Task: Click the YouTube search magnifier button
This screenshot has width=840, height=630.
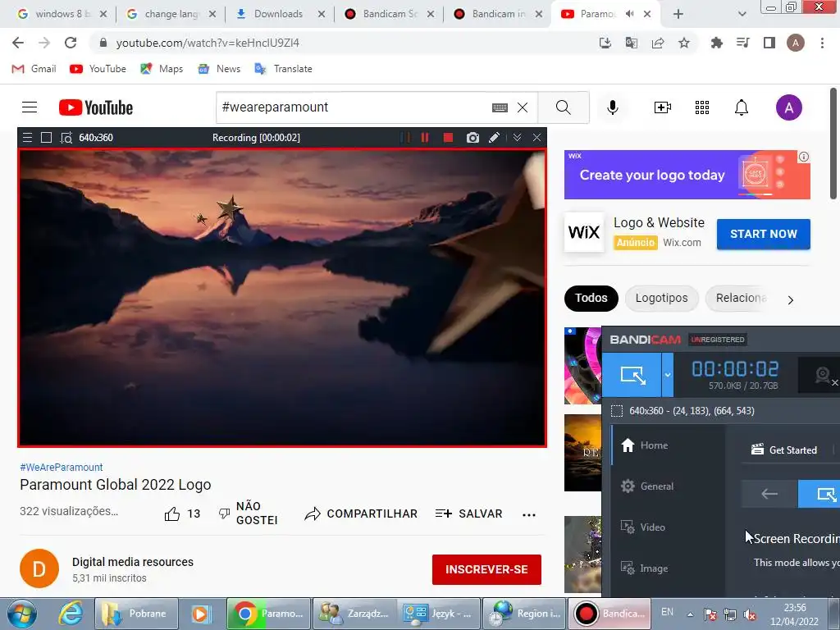Action: (563, 107)
